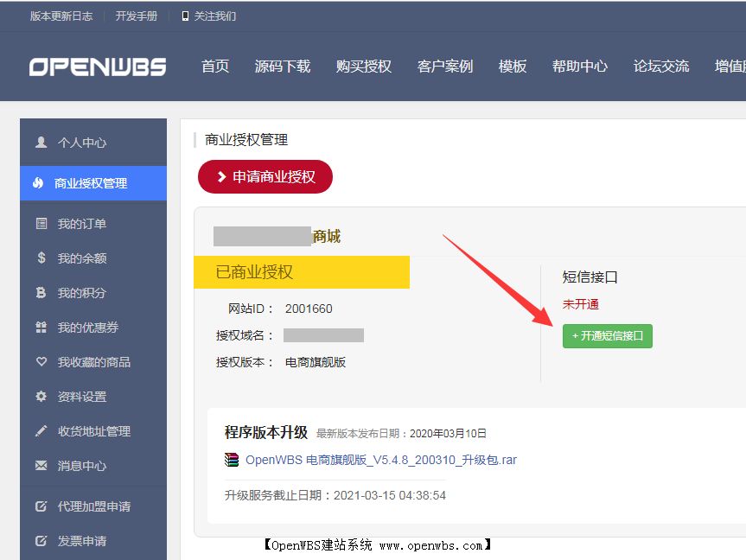Open 资料设置 via the gear icon
This screenshot has width=746, height=560.
click(x=40, y=397)
